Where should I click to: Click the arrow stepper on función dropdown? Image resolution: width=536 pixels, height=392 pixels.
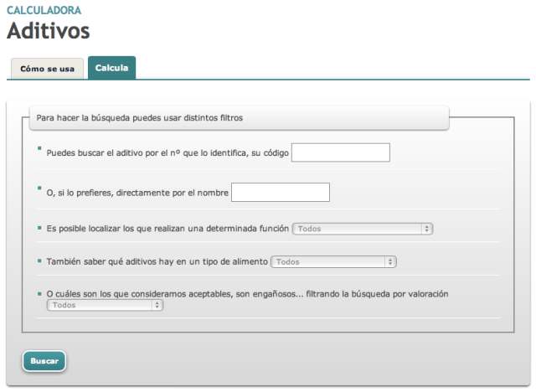click(x=427, y=228)
